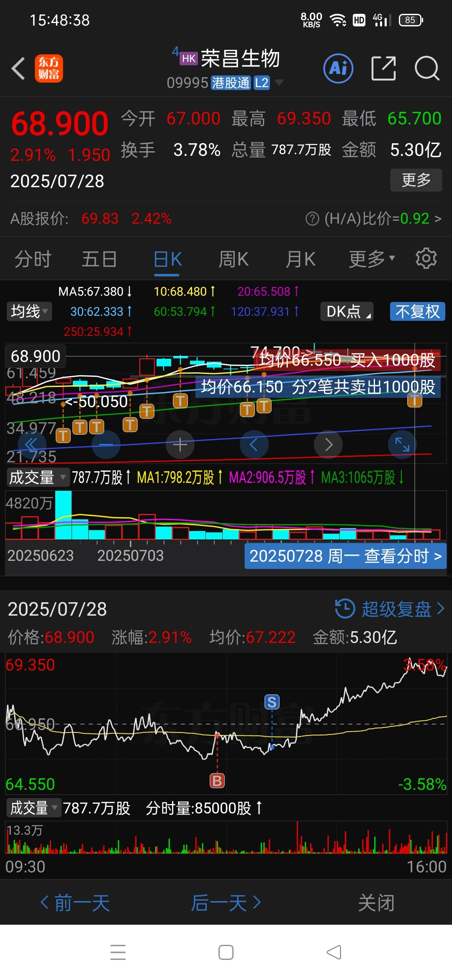Expand chart to fullscreen icon

(402, 444)
